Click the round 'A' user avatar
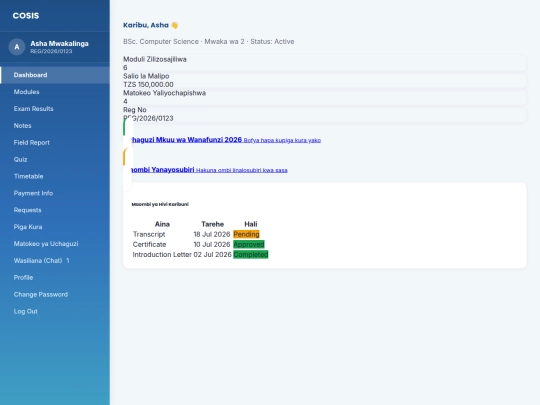540x405 pixels. [17, 47]
